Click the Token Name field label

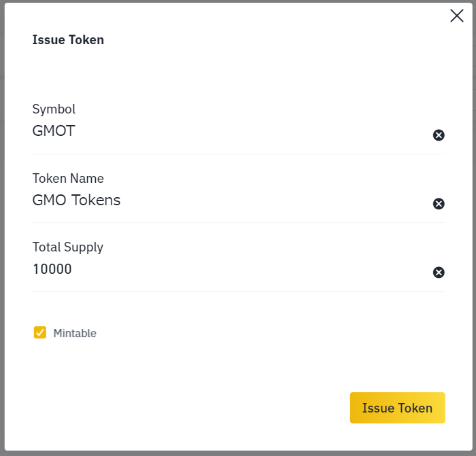(x=68, y=179)
